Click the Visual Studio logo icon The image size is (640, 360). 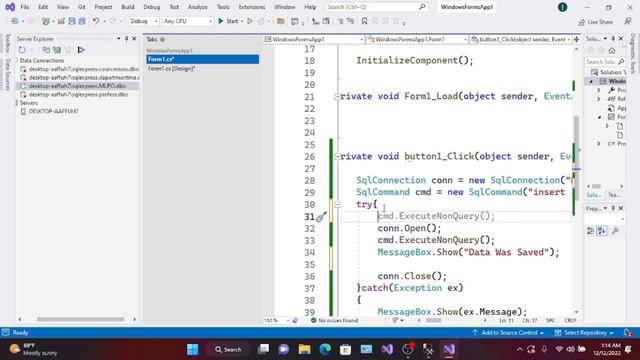(10, 7)
